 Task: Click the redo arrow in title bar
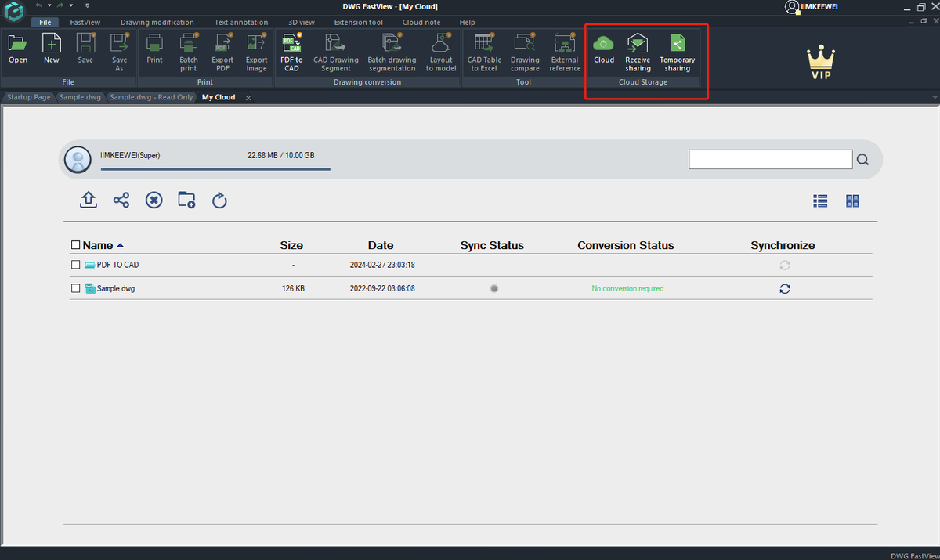(x=60, y=5)
